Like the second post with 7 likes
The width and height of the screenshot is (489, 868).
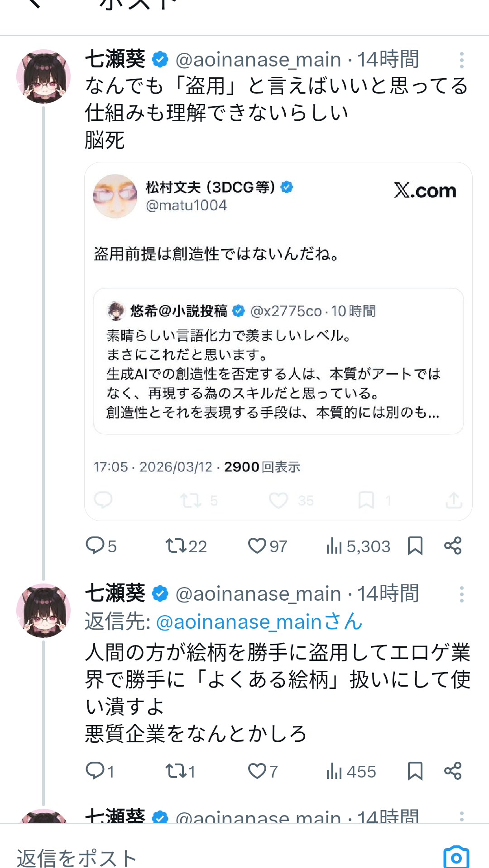tap(257, 771)
